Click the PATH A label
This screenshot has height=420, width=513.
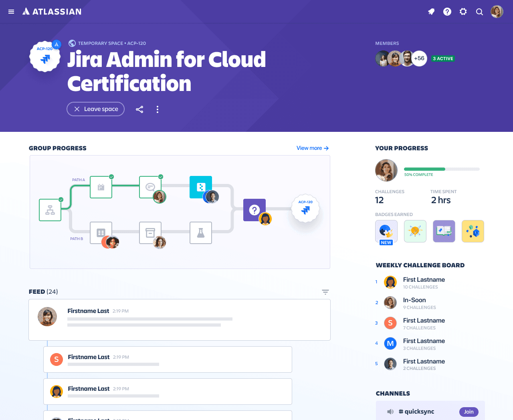[x=79, y=180]
